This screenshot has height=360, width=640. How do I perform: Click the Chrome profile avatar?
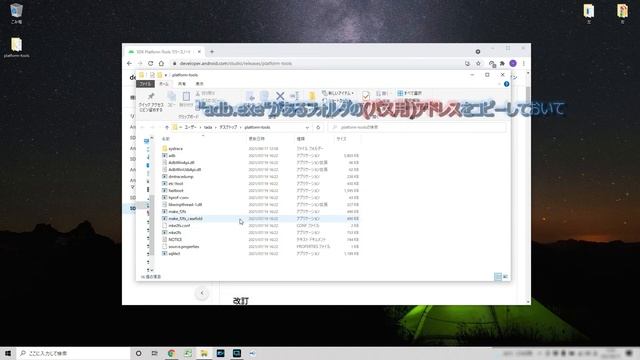point(513,64)
